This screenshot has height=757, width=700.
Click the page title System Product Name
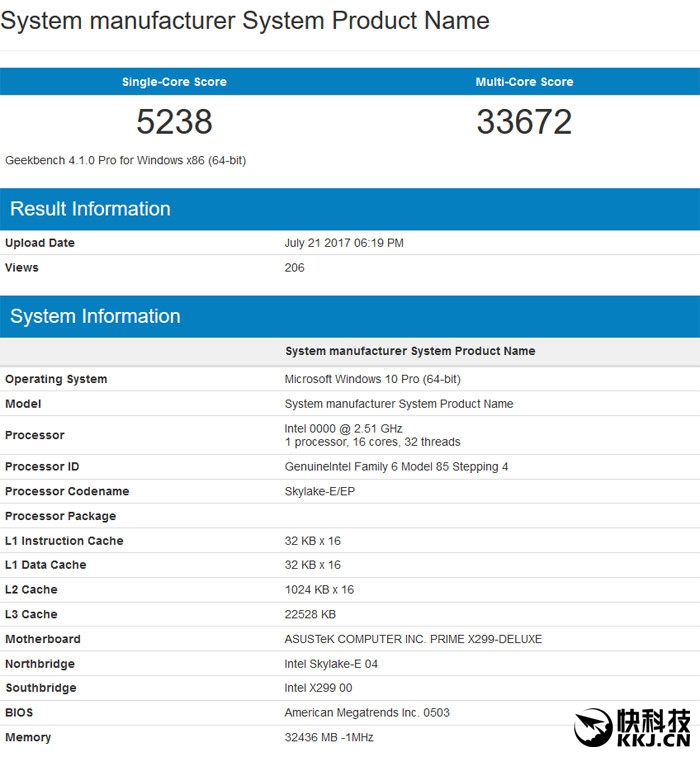(x=245, y=20)
